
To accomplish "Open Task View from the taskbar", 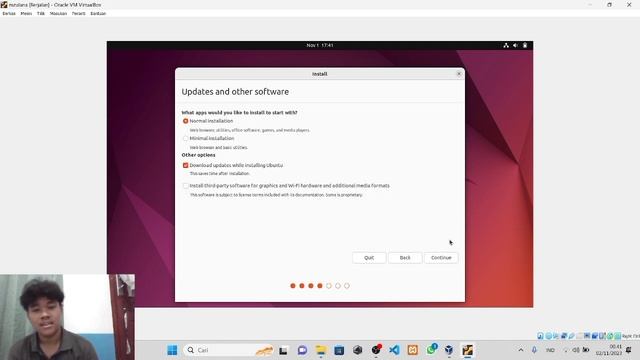I will coord(283,350).
